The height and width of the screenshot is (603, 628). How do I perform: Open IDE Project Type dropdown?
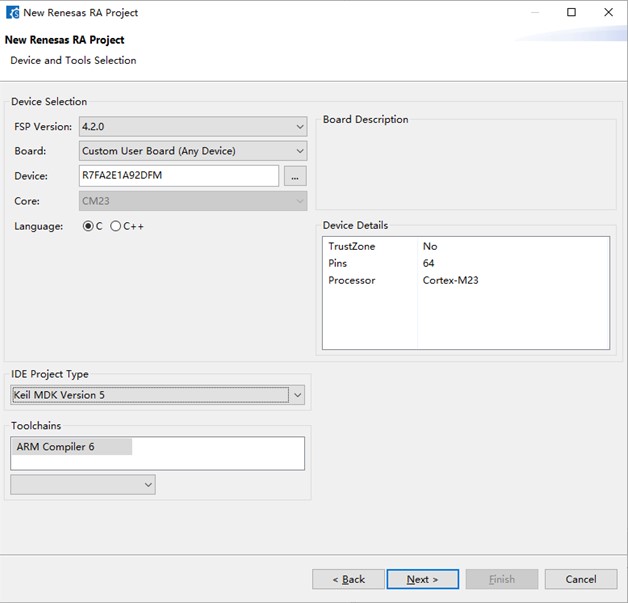click(x=157, y=395)
